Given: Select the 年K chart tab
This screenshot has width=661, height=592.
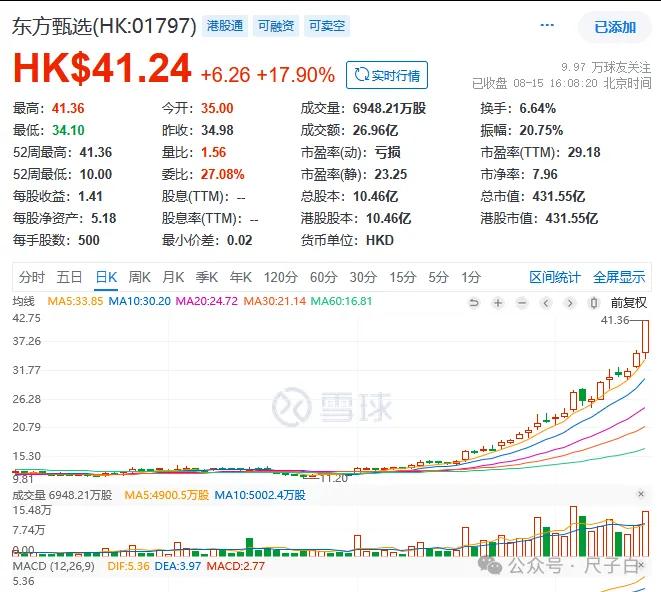Looking at the screenshot, I should pyautogui.click(x=241, y=277).
